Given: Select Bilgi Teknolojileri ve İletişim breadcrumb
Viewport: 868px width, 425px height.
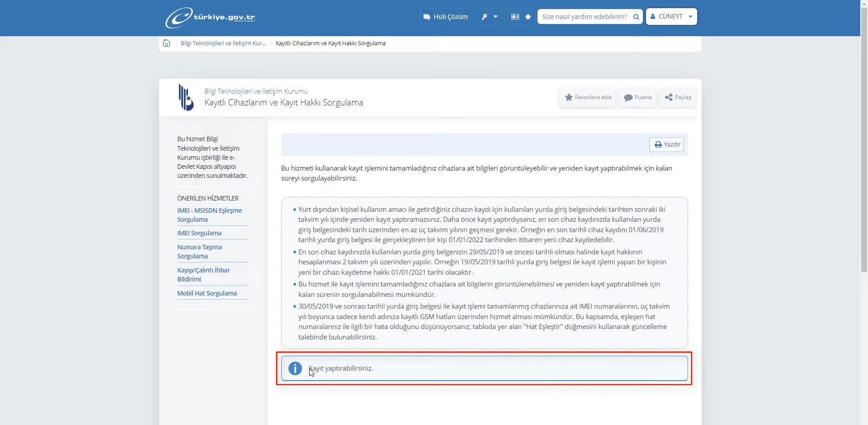Looking at the screenshot, I should [223, 43].
